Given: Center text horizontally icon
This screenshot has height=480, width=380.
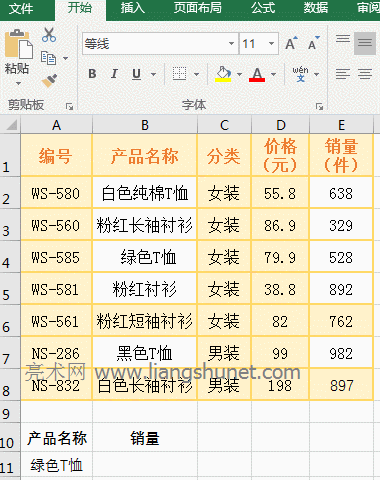Looking at the screenshot, I should [x=365, y=74].
